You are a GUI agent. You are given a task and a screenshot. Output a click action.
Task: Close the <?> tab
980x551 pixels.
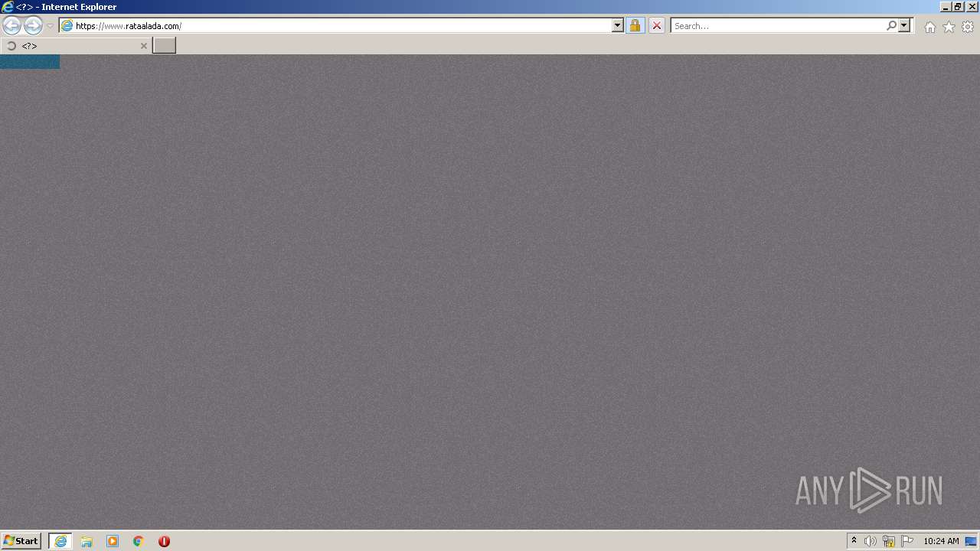143,46
